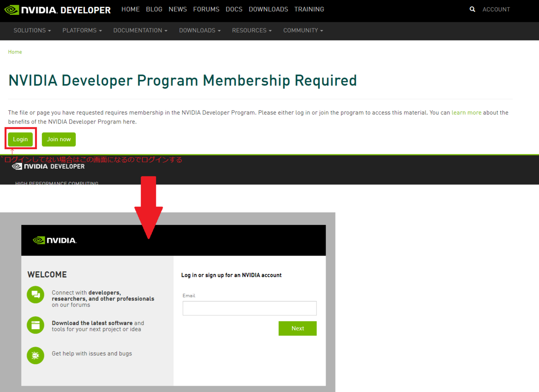Screen dimensions: 539x392
Task: Click the 'NVIDIA Developer Program Membership Required' heading
Action: click(182, 80)
